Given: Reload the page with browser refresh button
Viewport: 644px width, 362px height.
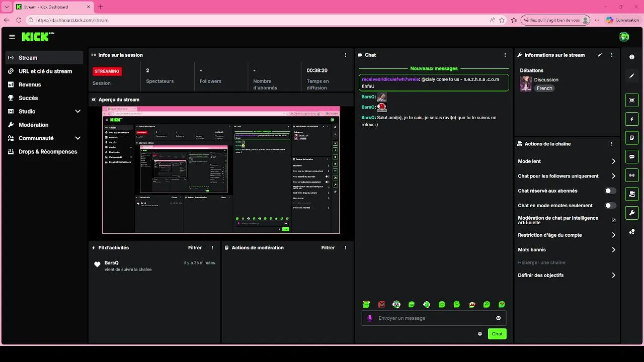Looking at the screenshot, I should pyautogui.click(x=19, y=20).
